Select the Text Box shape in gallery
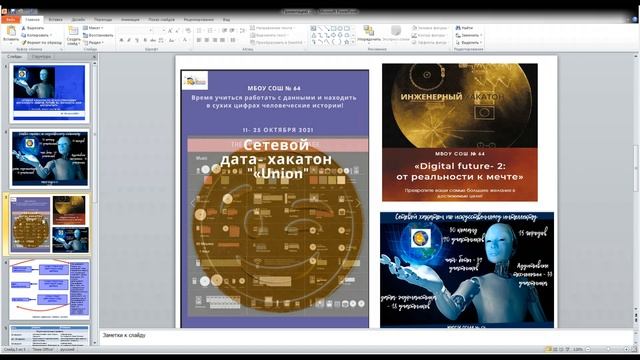 coord(313,28)
